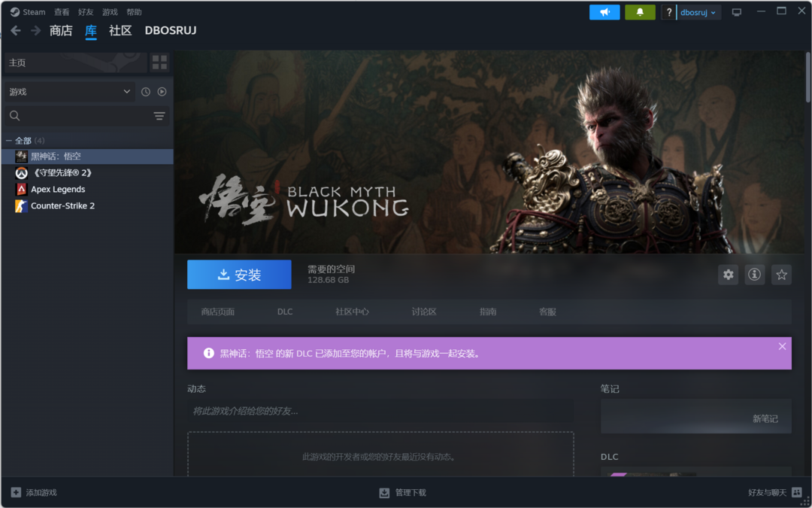Collapse the 全部 games category
This screenshot has height=508, width=812.
coord(9,141)
